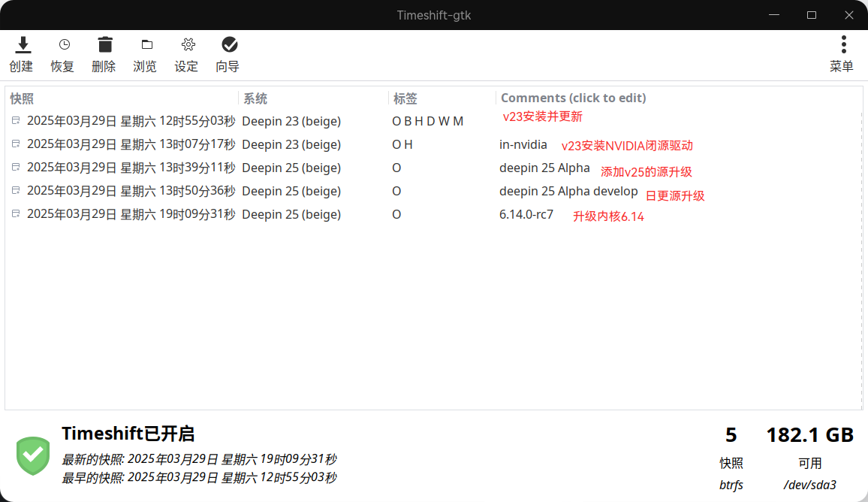Click the tags cell 'O B H D W M'
Image resolution: width=868 pixels, height=502 pixels.
click(427, 121)
